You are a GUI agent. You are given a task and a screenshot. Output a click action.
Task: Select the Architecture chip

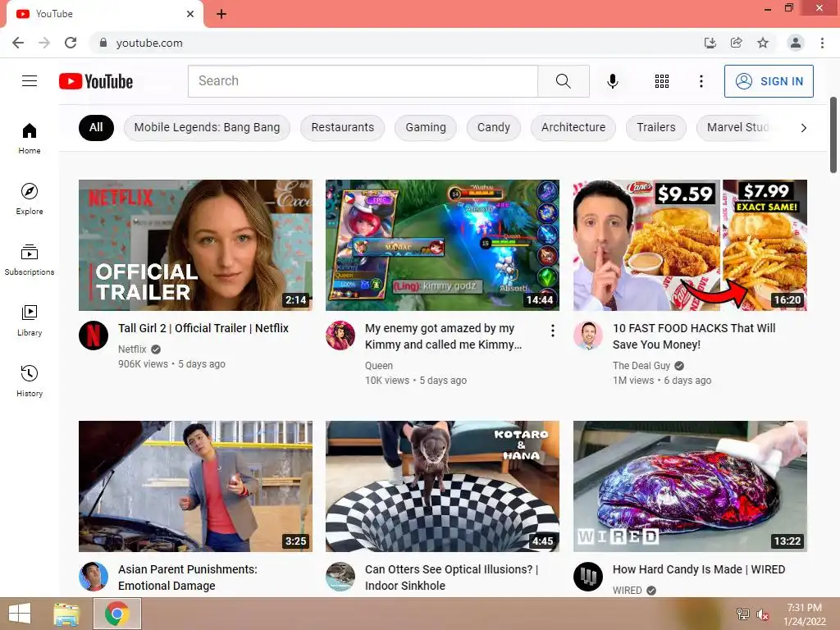coord(573,127)
